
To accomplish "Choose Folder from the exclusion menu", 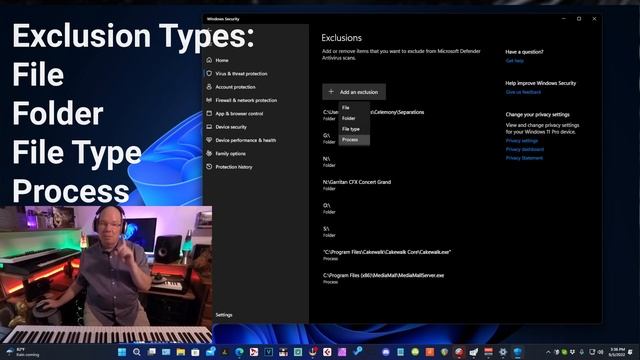I will coord(354,118).
